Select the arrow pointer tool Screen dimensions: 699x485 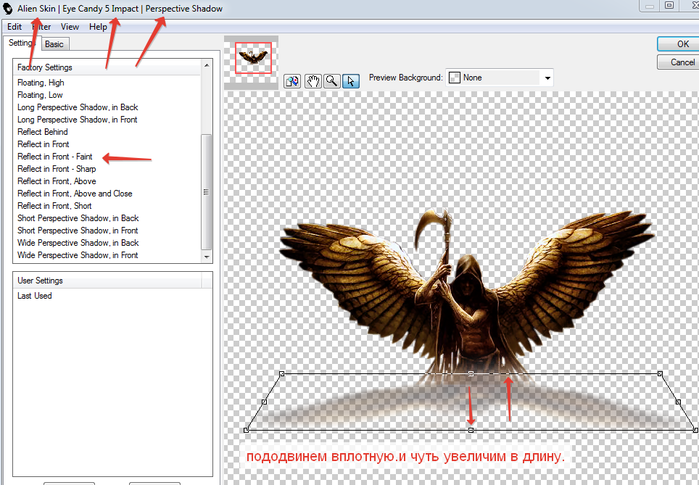pos(351,81)
